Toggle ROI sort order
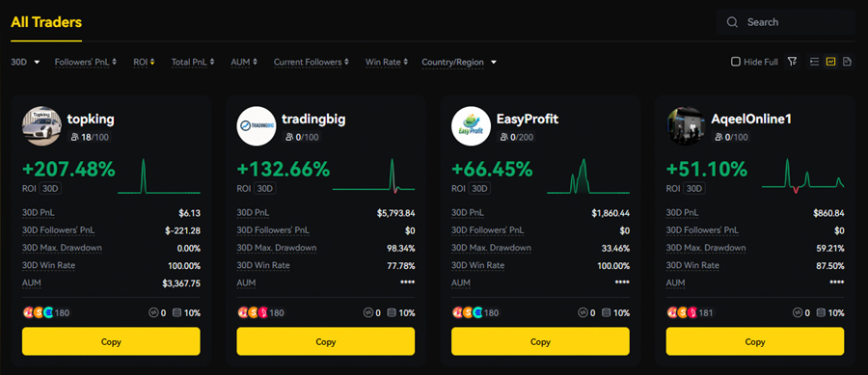The width and height of the screenshot is (868, 375). (x=144, y=62)
